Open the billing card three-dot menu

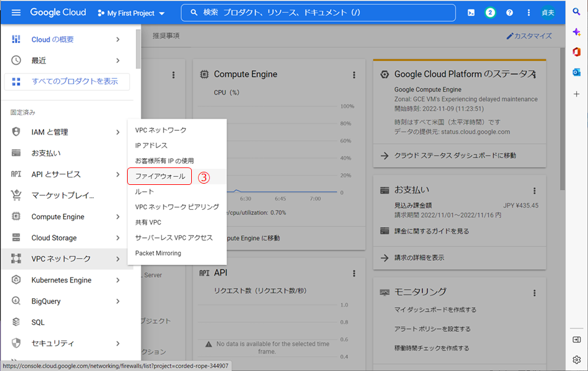click(534, 190)
